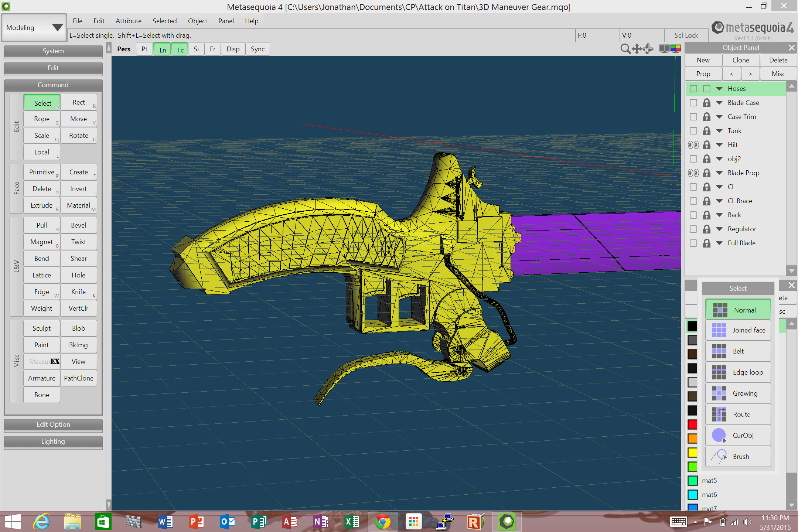Hide the Hilt object using eye icon
The image size is (798, 532).
(693, 145)
